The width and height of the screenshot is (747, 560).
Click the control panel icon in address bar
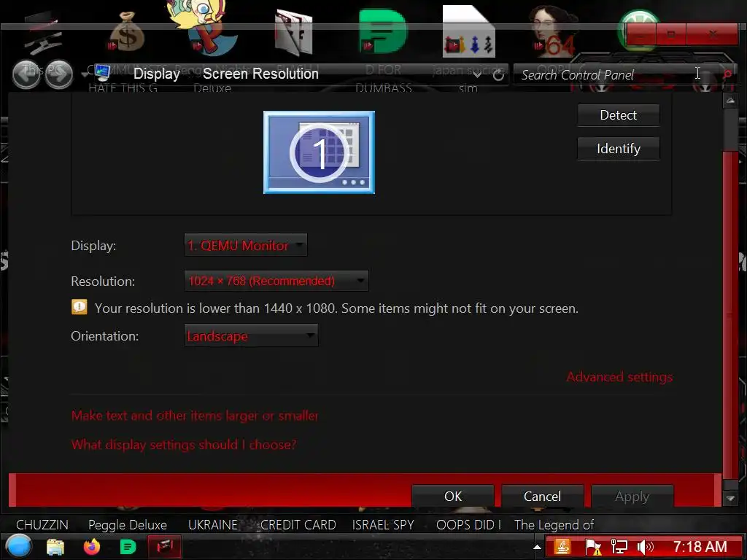[101, 73]
